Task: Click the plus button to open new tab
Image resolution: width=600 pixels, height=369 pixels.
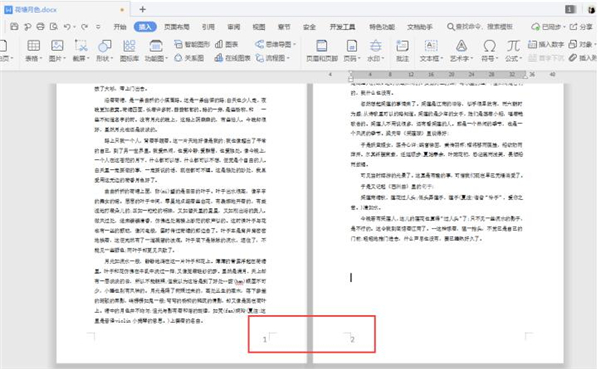Action: click(x=142, y=9)
